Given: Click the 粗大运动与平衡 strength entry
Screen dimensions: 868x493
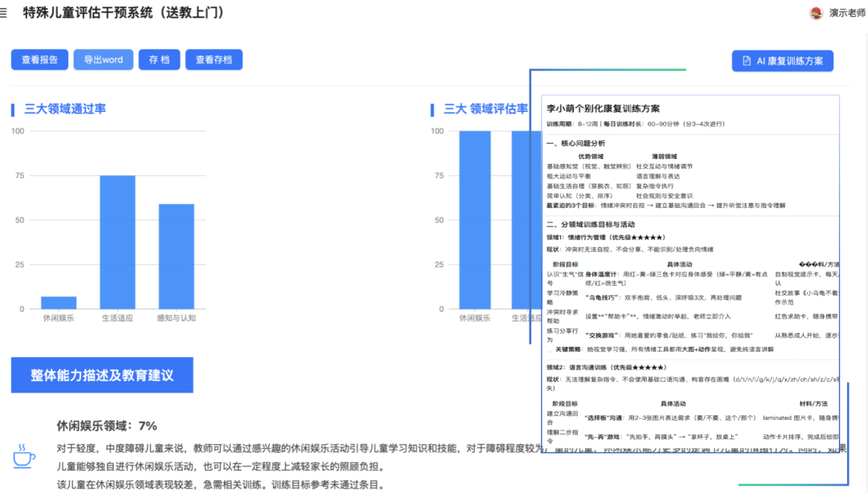Looking at the screenshot, I should (x=568, y=176).
